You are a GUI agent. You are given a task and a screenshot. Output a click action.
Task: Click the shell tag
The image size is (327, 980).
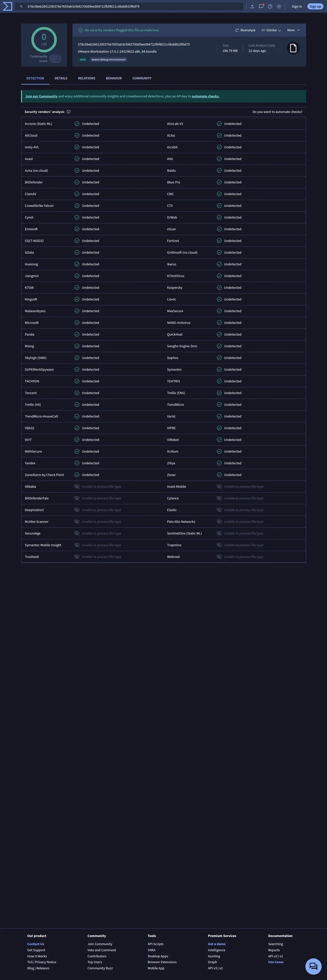pyautogui.click(x=83, y=60)
